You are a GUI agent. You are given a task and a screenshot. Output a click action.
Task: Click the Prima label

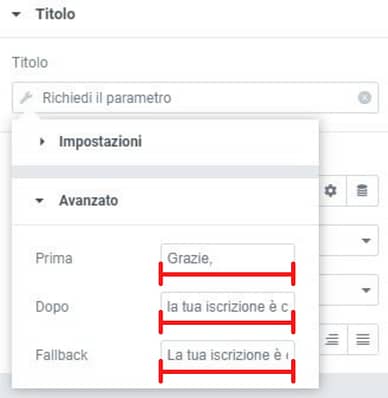pos(54,258)
